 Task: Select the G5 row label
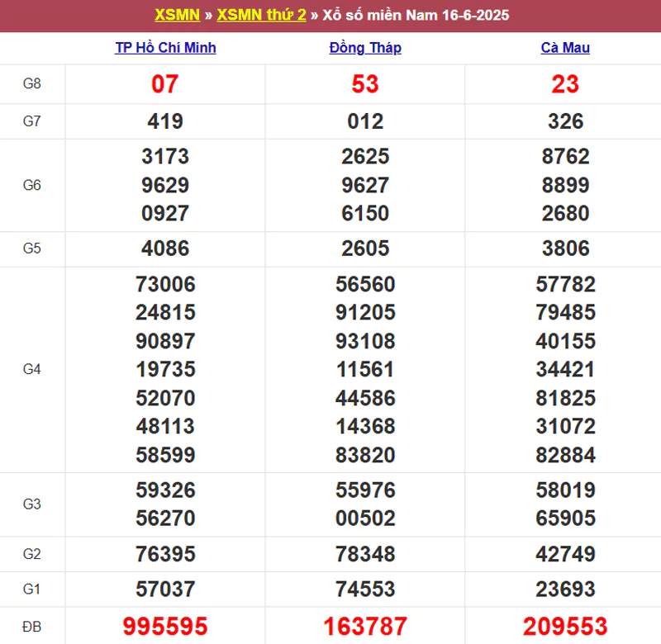click(32, 248)
